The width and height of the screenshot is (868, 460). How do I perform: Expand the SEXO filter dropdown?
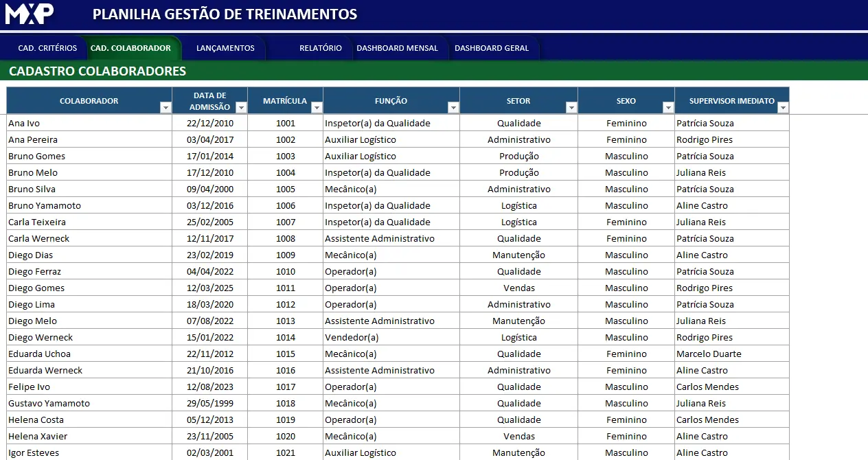tap(667, 108)
